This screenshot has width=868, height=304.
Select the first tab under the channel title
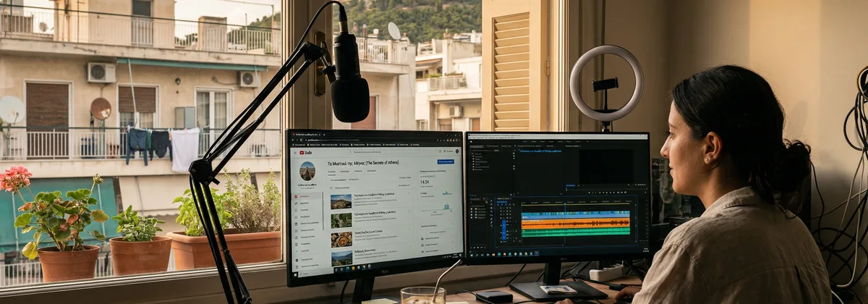click(331, 172)
